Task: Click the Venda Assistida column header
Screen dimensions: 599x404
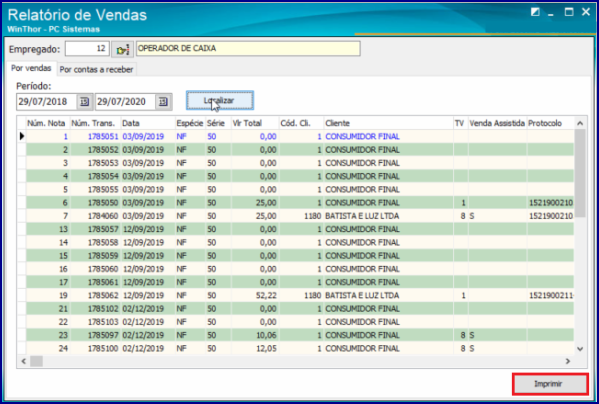Action: [497, 123]
